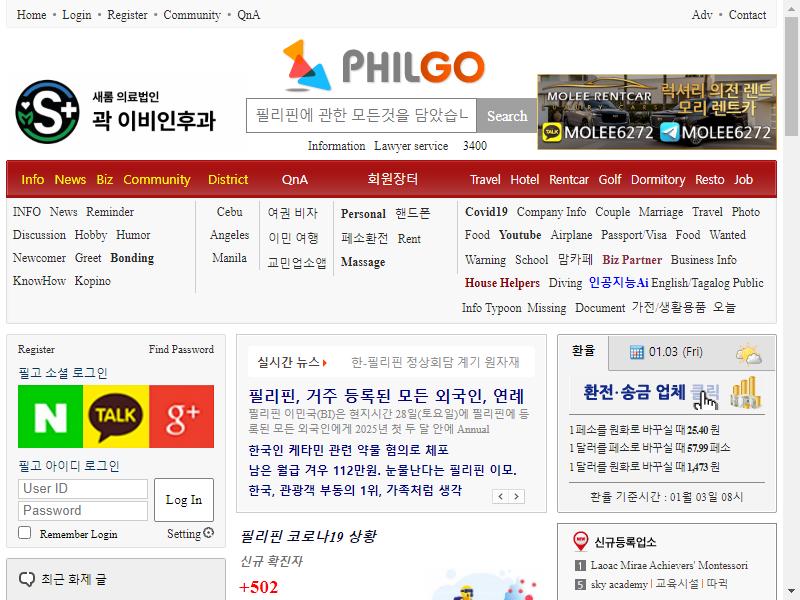Click the Search button

[507, 116]
